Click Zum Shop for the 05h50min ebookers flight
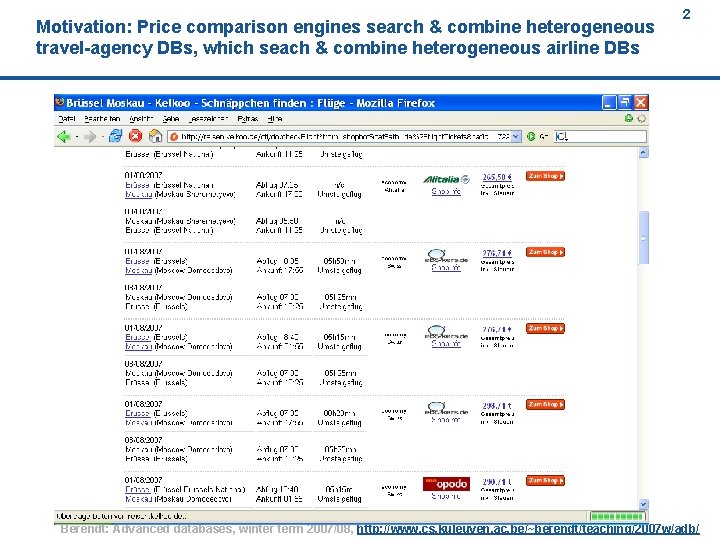The width and height of the screenshot is (720, 540). tap(545, 252)
